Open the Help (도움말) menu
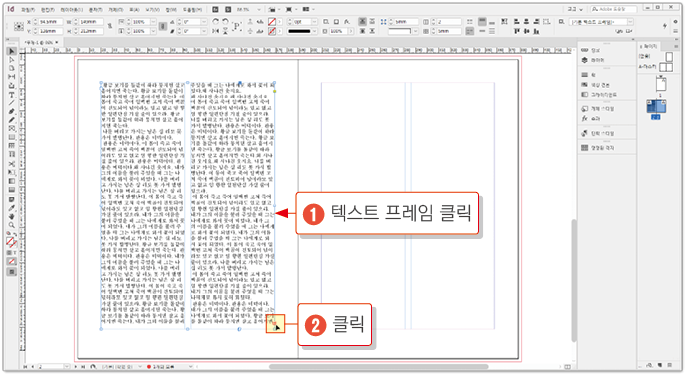Screen dimensions: 685x375 coord(192,9)
